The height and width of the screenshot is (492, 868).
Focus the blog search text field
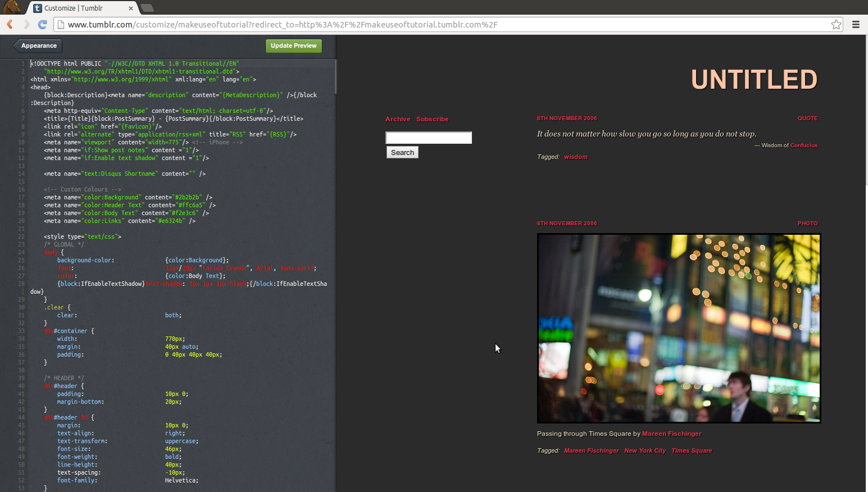pyautogui.click(x=428, y=138)
